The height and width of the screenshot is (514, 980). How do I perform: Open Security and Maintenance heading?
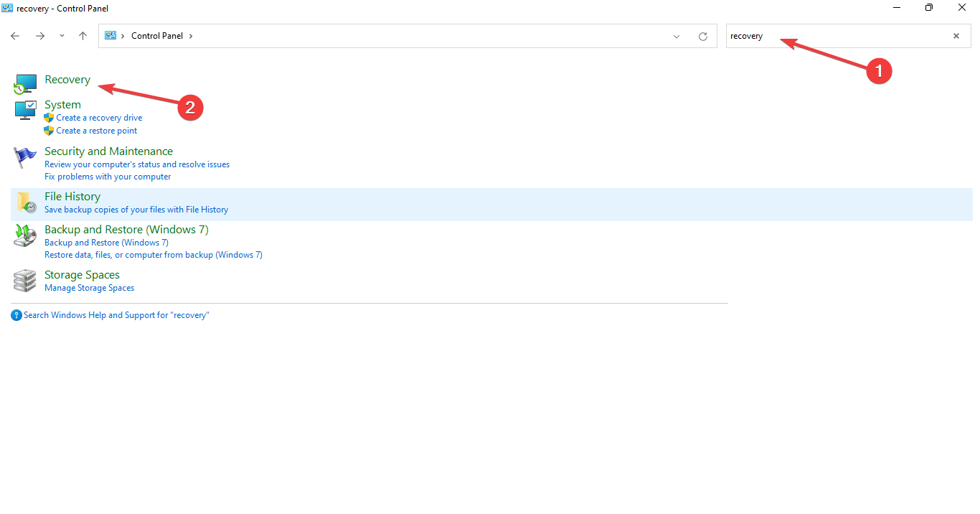[108, 151]
